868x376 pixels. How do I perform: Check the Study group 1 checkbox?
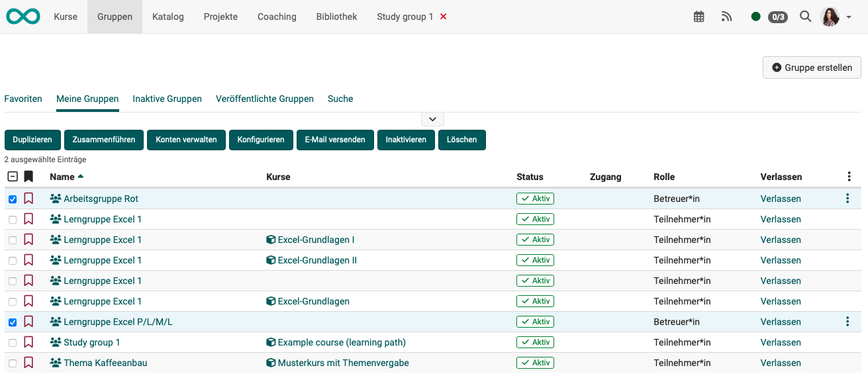tap(13, 343)
